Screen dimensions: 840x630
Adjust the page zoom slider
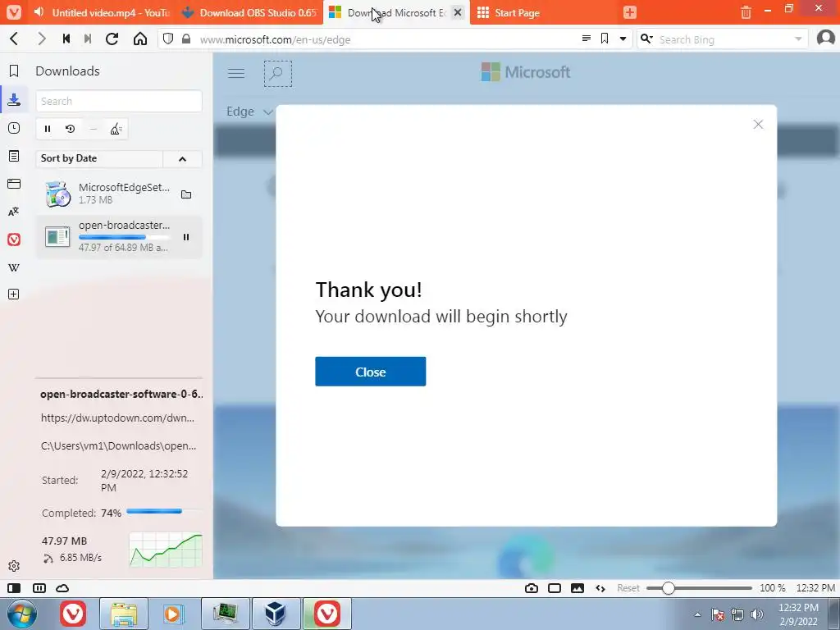click(x=699, y=588)
